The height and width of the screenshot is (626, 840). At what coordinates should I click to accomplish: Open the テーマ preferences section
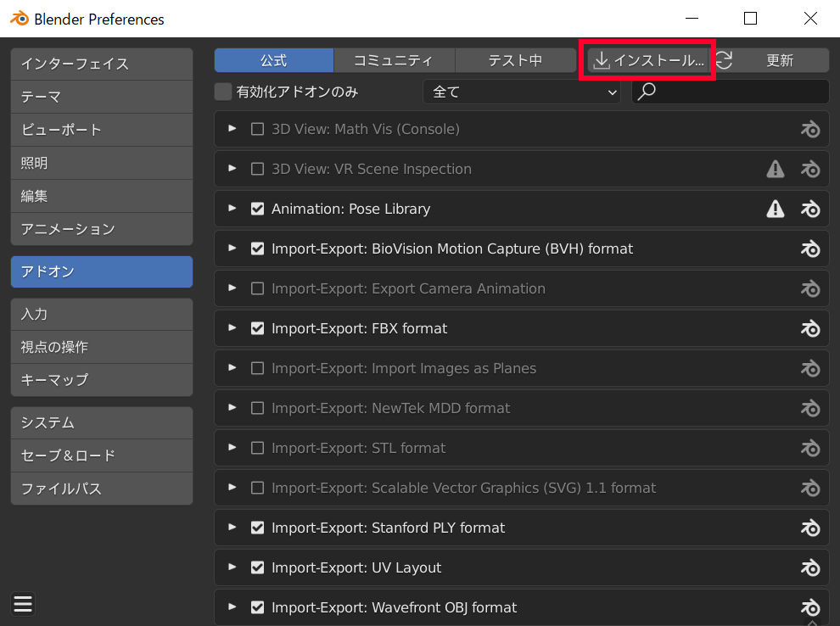[102, 97]
